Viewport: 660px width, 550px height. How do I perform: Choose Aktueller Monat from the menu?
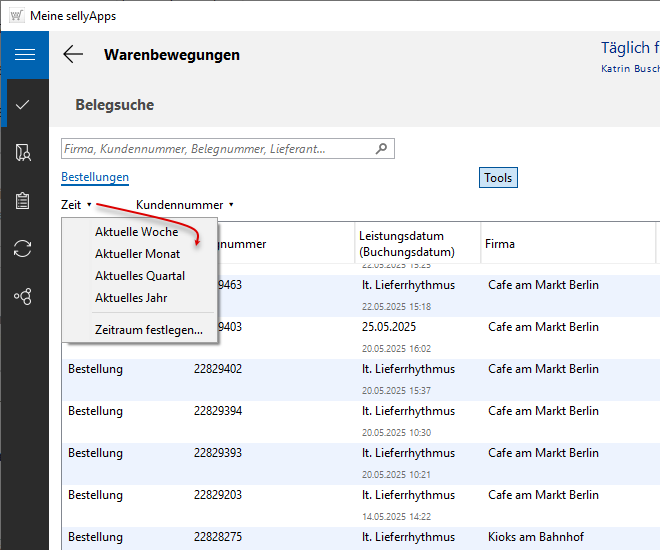(137, 254)
